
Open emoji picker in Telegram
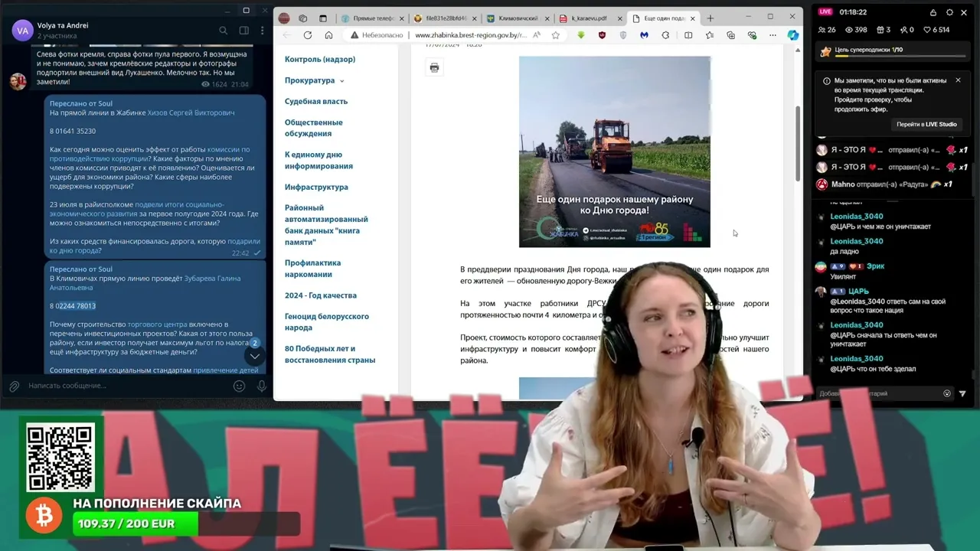(239, 386)
